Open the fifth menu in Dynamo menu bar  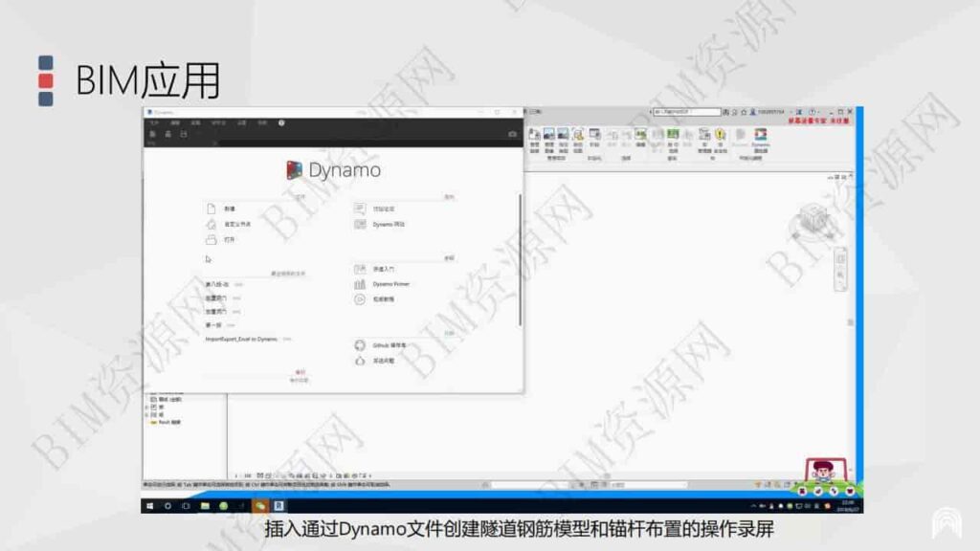(x=242, y=123)
